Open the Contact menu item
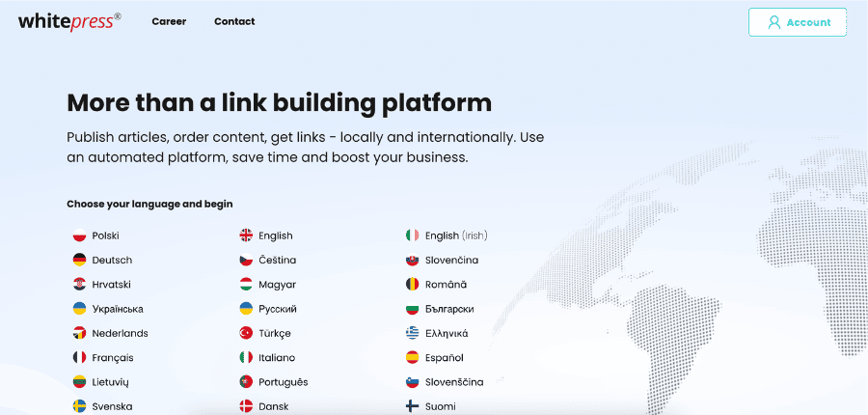This screenshot has height=415, width=868. coord(234,21)
